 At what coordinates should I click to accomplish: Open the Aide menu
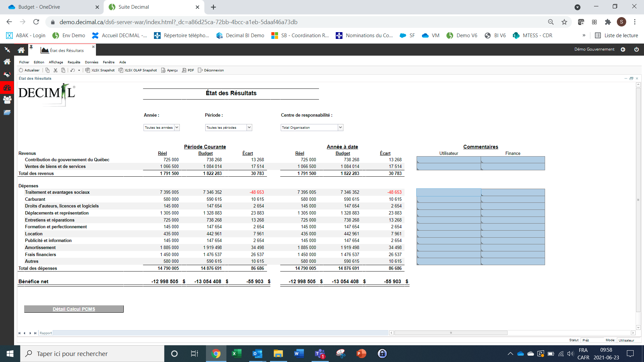click(123, 62)
